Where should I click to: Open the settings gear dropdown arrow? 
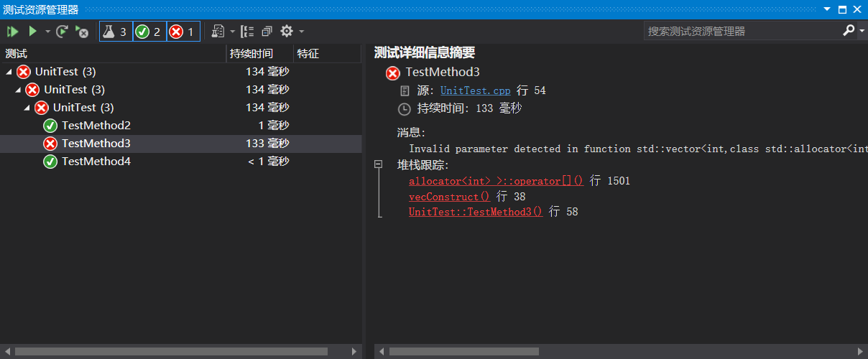click(301, 32)
